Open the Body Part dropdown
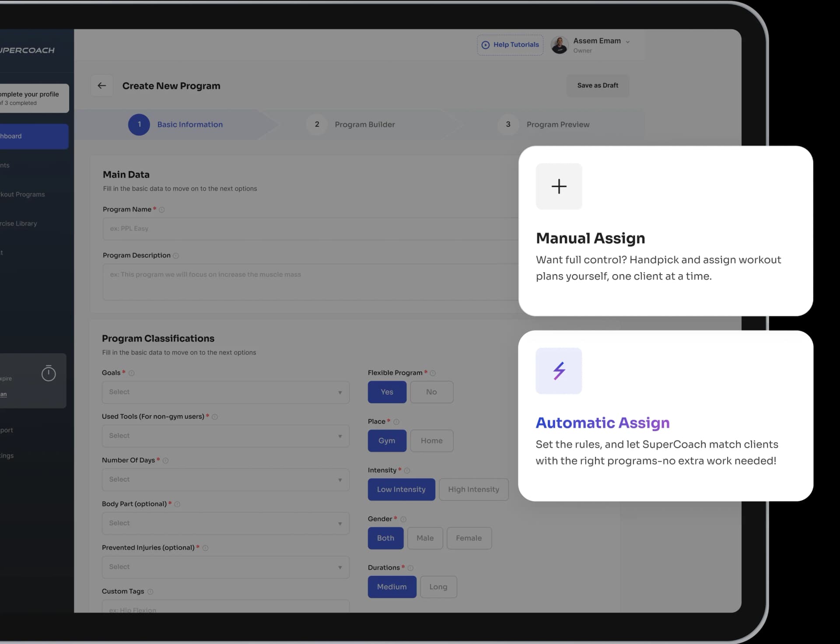The image size is (840, 644). click(226, 523)
